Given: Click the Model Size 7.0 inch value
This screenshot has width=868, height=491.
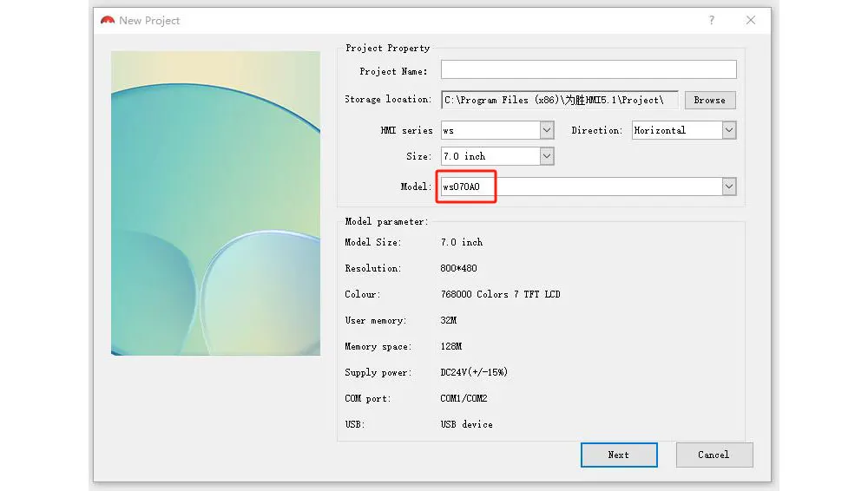Looking at the screenshot, I should (462, 242).
